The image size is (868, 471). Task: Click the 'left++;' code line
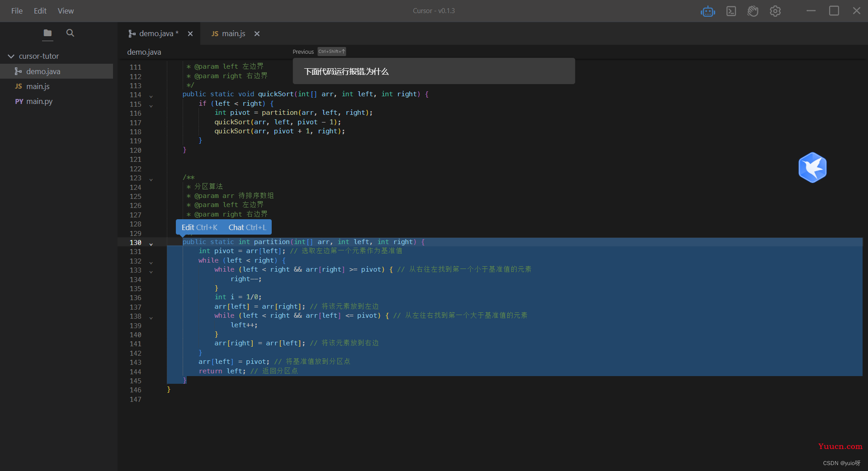[x=244, y=325]
